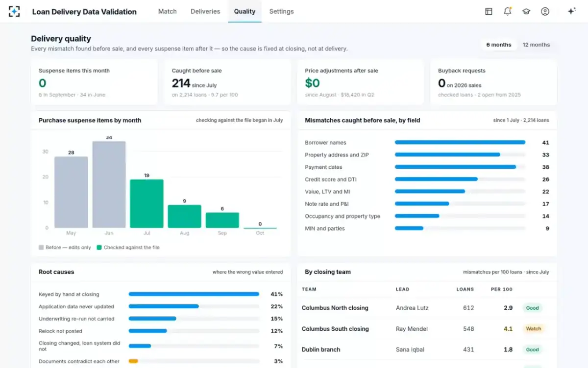This screenshot has width=588, height=368.
Task: Open the Suspense items this month card
Action: point(94,82)
